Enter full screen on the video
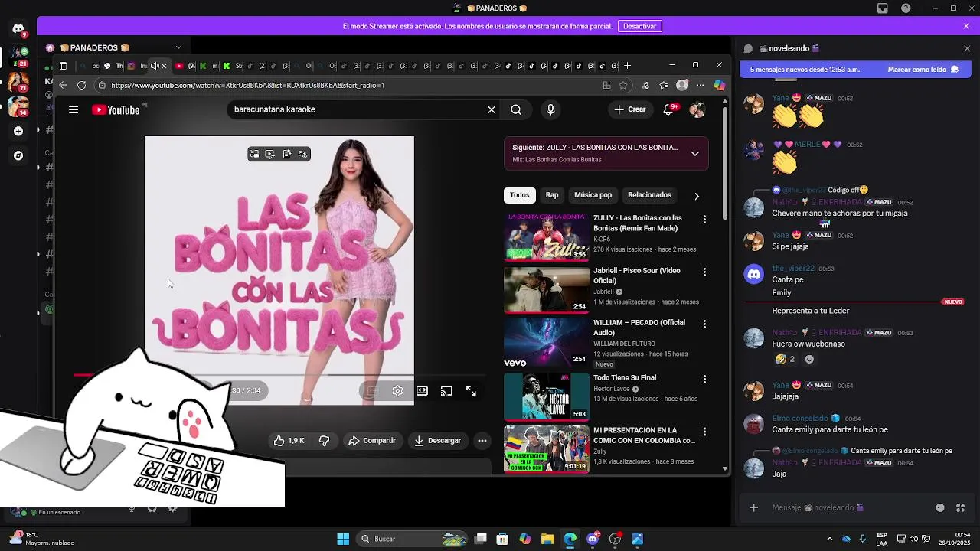The image size is (980, 551). [x=471, y=391]
